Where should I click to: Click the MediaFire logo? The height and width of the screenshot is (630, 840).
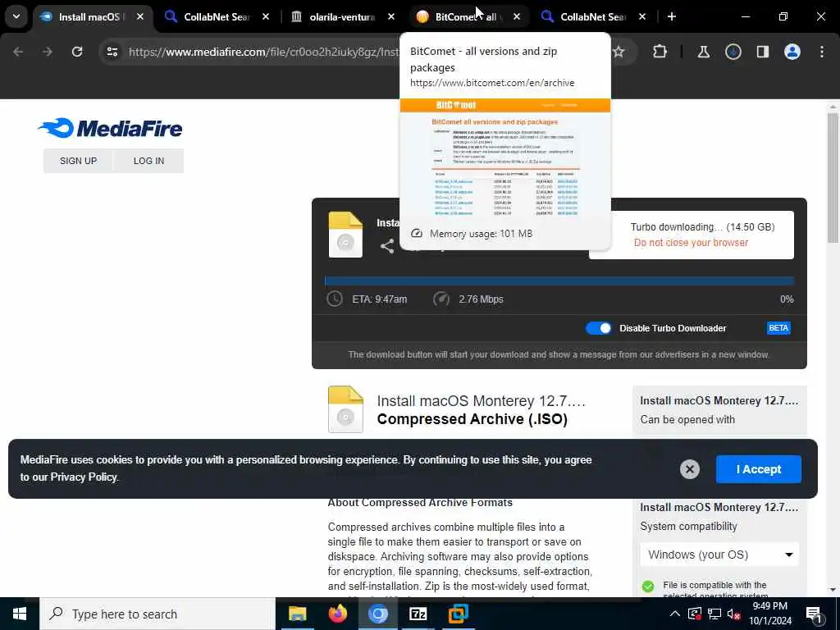coord(111,128)
